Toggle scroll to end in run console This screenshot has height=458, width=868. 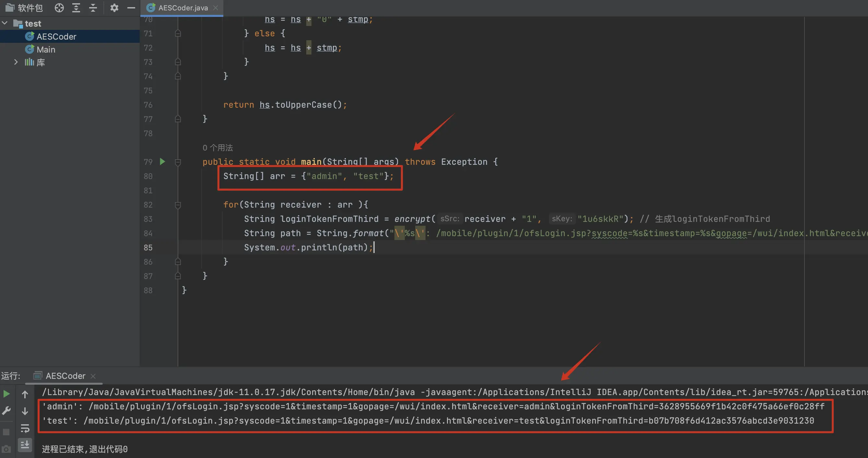25,445
